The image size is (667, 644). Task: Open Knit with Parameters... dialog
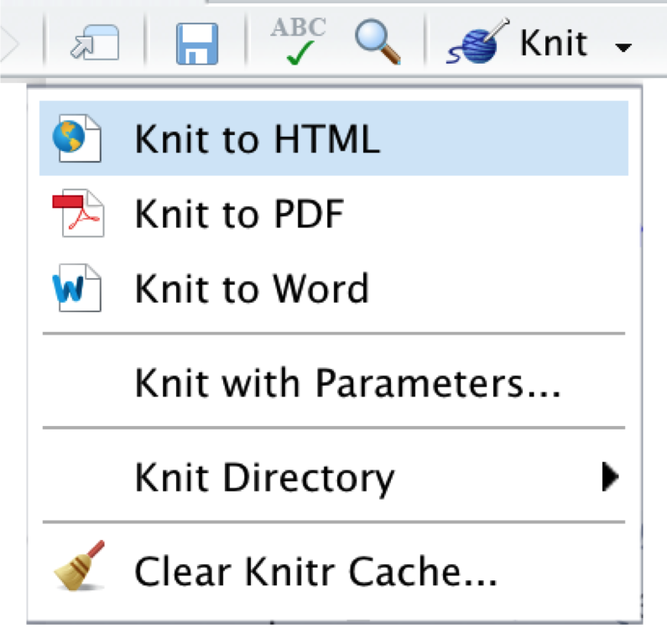347,385
